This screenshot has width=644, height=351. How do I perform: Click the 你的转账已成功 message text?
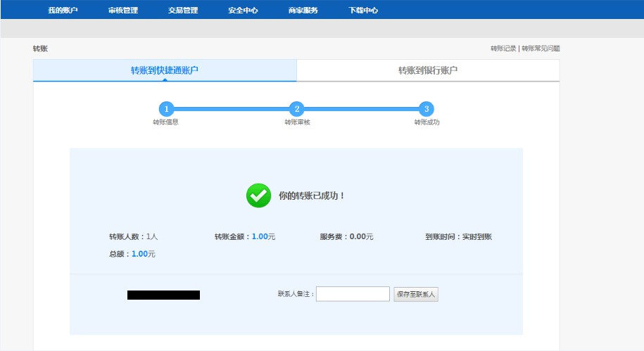pyautogui.click(x=312, y=196)
